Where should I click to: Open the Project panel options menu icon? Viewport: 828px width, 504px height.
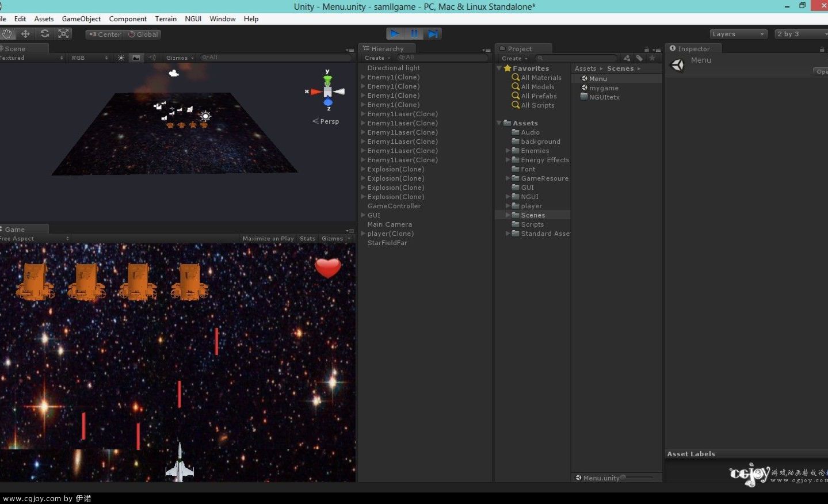point(657,50)
